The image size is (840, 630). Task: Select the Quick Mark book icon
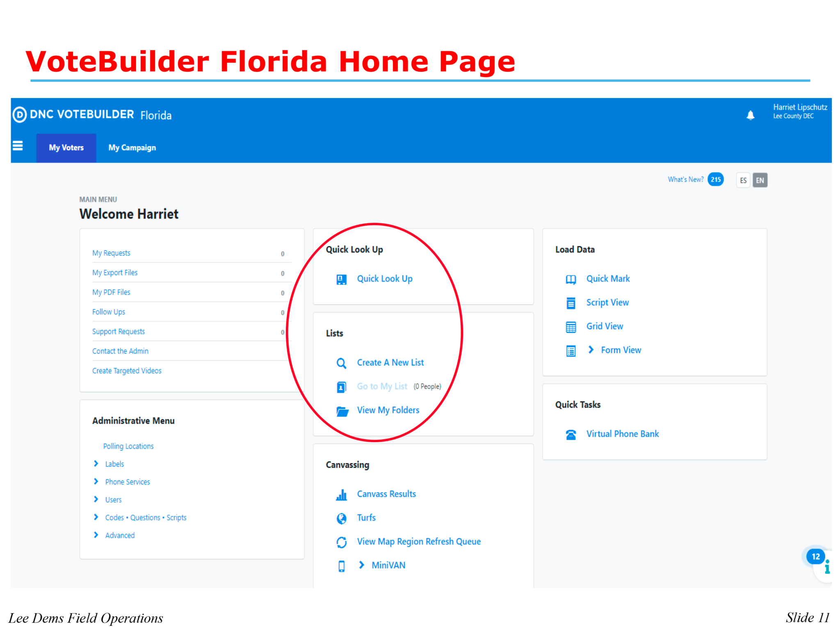571,279
